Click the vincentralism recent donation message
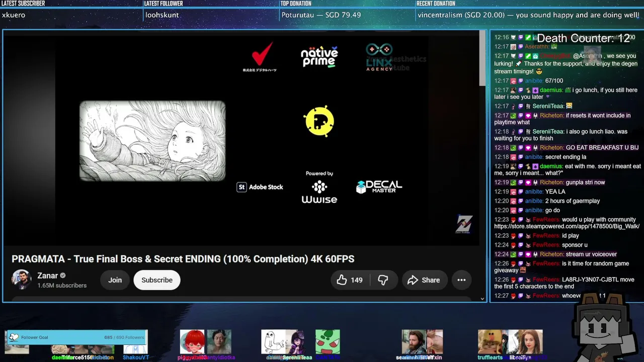644x362 pixels. [528, 15]
